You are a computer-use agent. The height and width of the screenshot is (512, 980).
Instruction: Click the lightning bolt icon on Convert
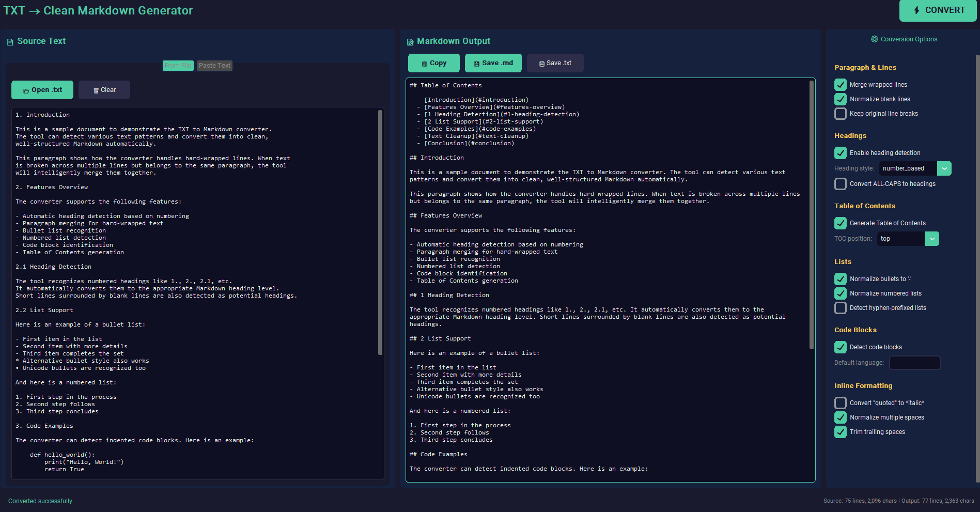click(916, 10)
